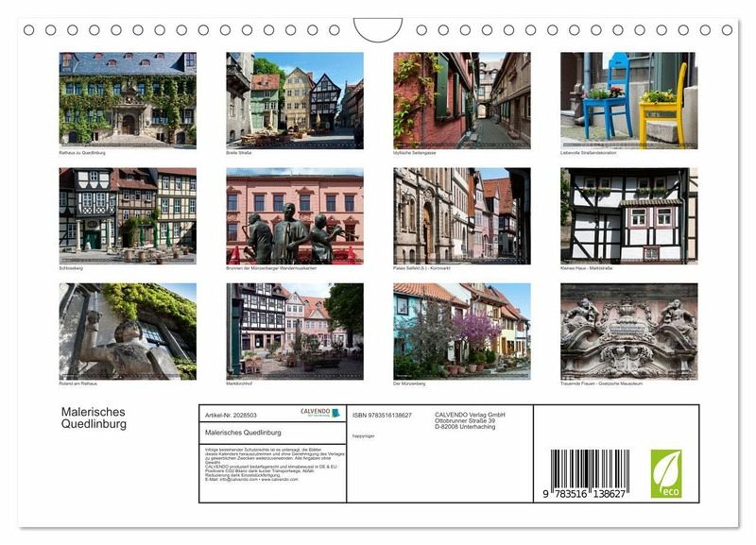Viewport: 756px width, 545px height.
Task: Open the blue and yellow chairs photo
Action: point(628,100)
